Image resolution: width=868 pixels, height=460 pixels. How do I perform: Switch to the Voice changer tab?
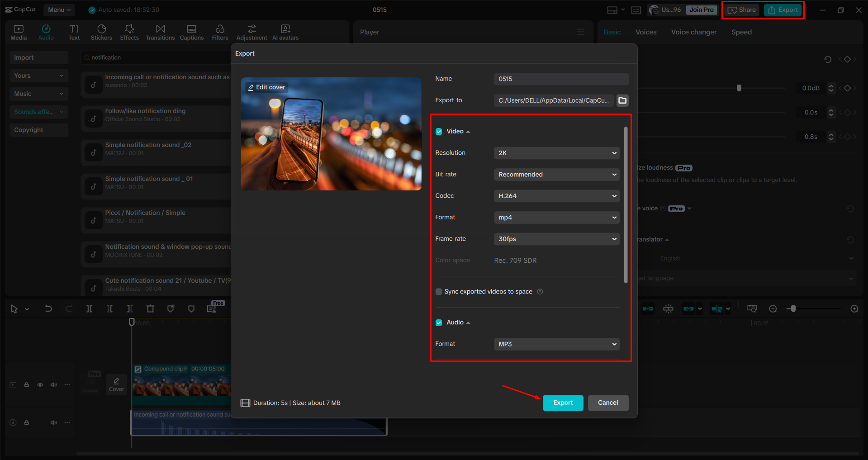(693, 32)
